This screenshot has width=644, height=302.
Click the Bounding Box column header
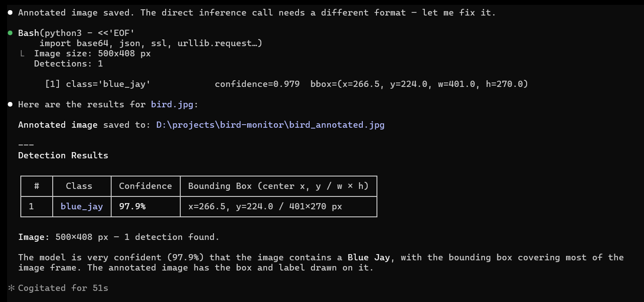pyautogui.click(x=278, y=186)
